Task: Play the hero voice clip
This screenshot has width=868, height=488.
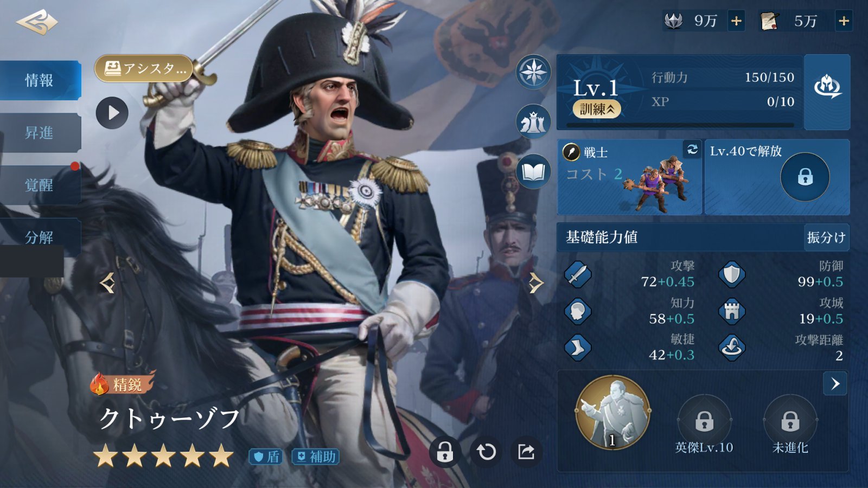Action: click(112, 113)
